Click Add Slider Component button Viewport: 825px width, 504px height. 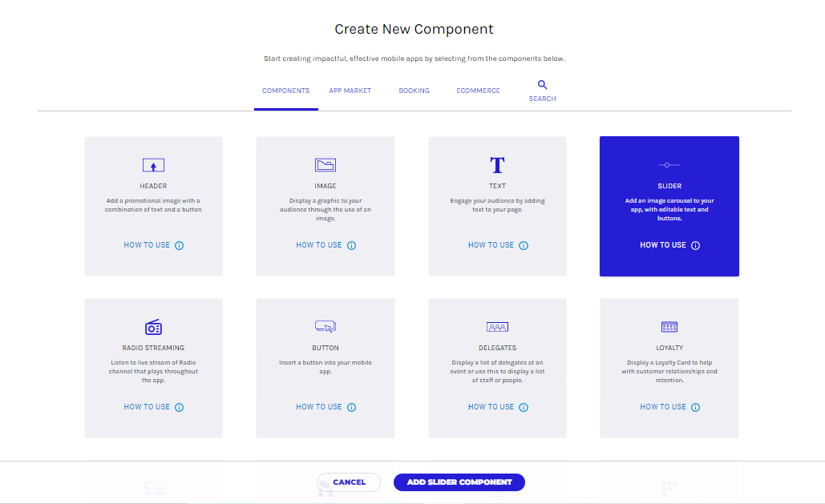[x=459, y=482]
